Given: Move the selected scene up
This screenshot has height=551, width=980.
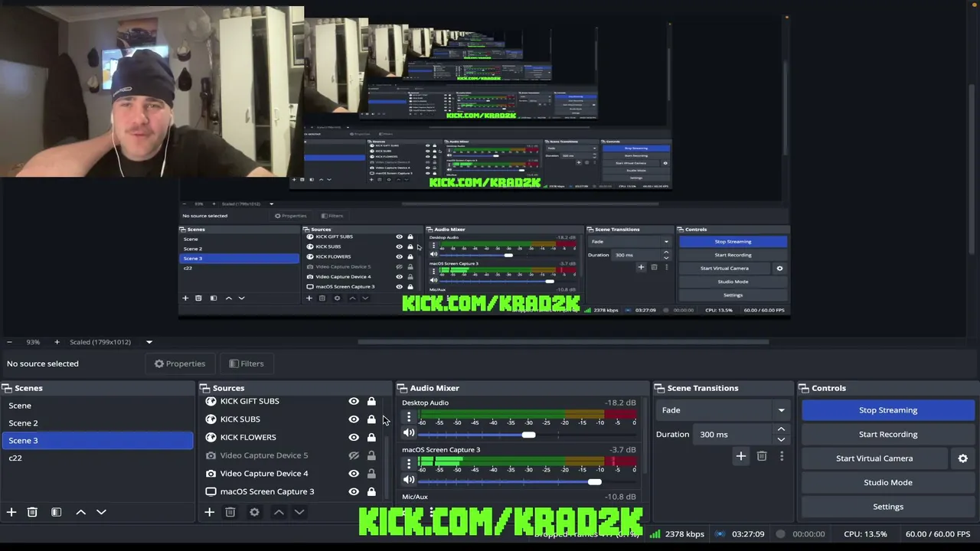Looking at the screenshot, I should tap(80, 512).
